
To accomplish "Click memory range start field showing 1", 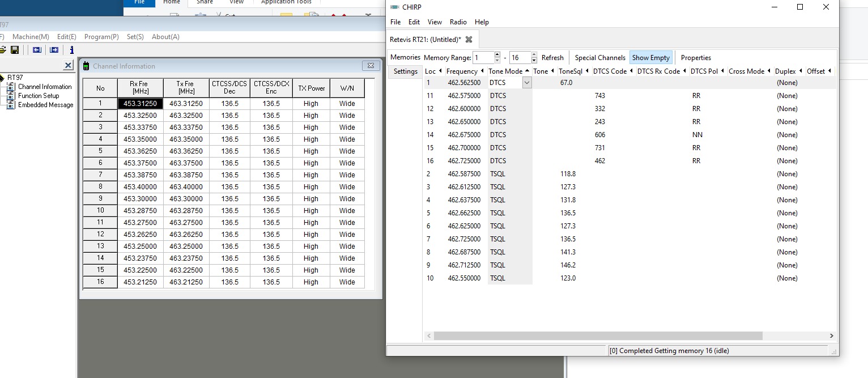I will (483, 58).
